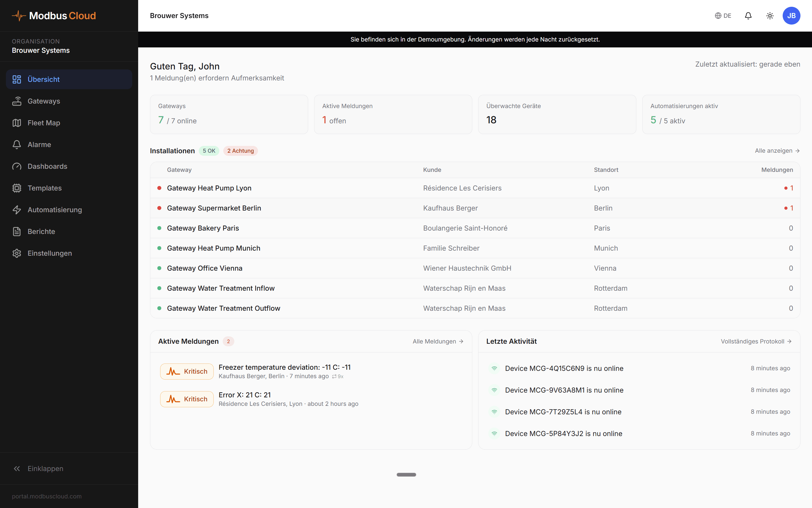Go to Gateways in sidebar
812x508 pixels.
pos(69,101)
